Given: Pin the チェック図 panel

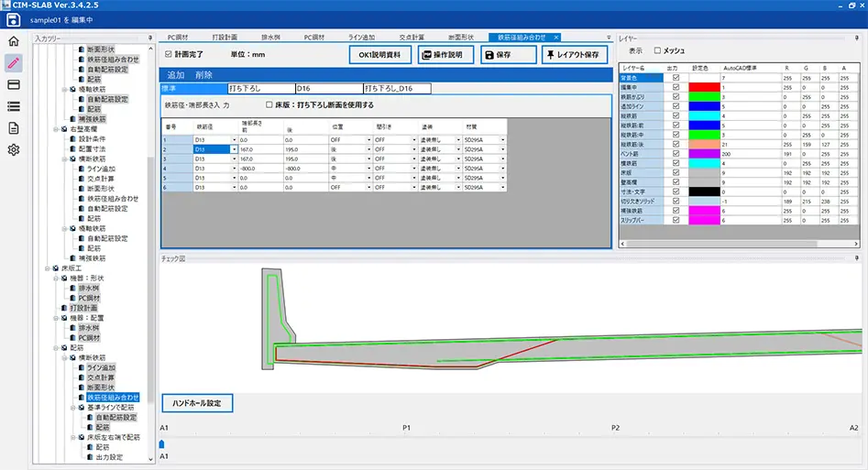Looking at the screenshot, I should click(857, 258).
